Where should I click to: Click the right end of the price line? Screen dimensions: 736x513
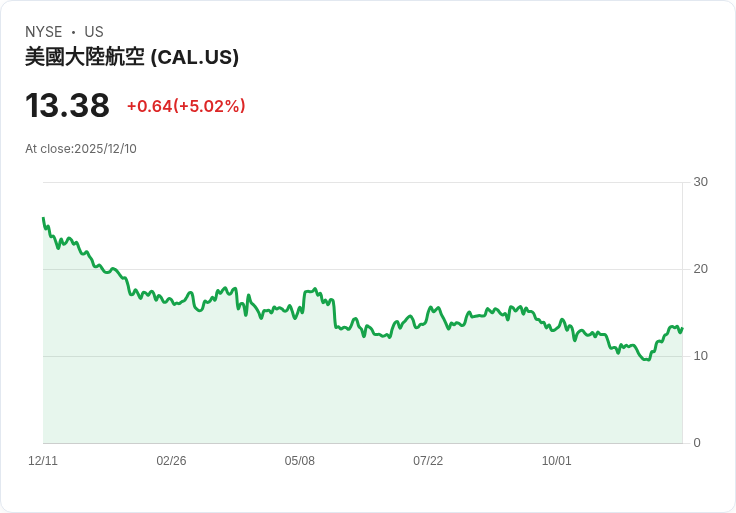coord(681,329)
